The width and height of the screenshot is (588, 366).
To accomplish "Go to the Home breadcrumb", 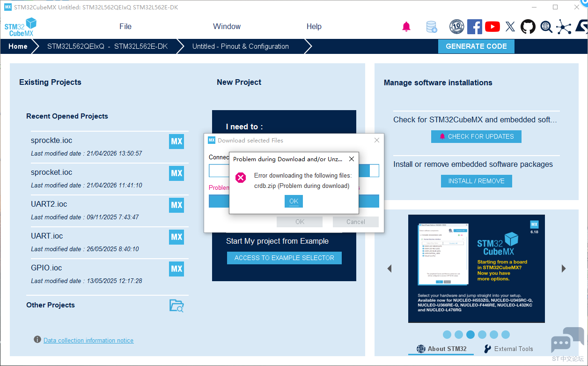I will coord(18,46).
